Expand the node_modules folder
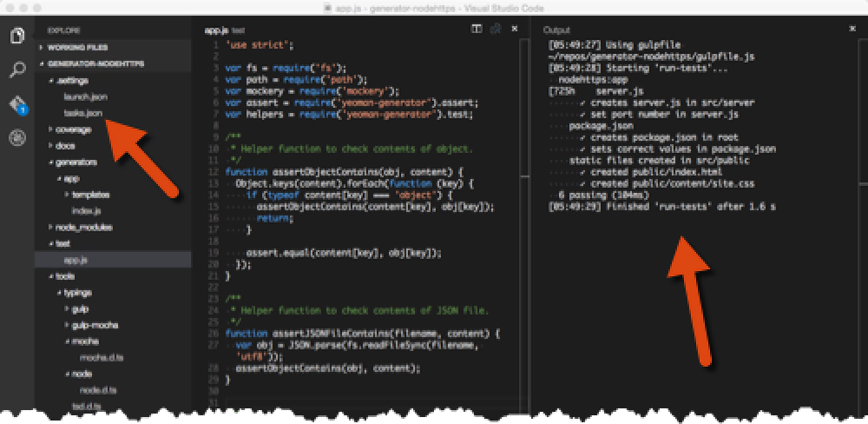Viewport: 868px width, 424px height. (80, 228)
